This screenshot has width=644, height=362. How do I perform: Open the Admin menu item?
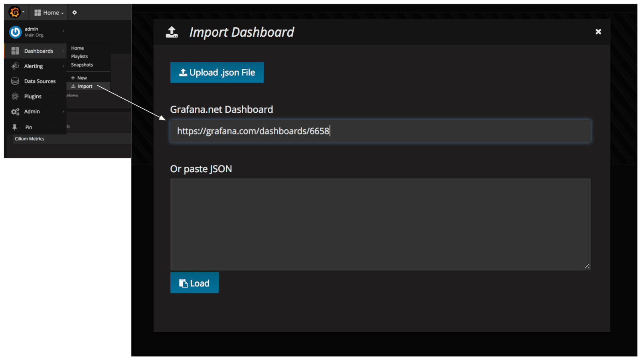pyautogui.click(x=35, y=112)
